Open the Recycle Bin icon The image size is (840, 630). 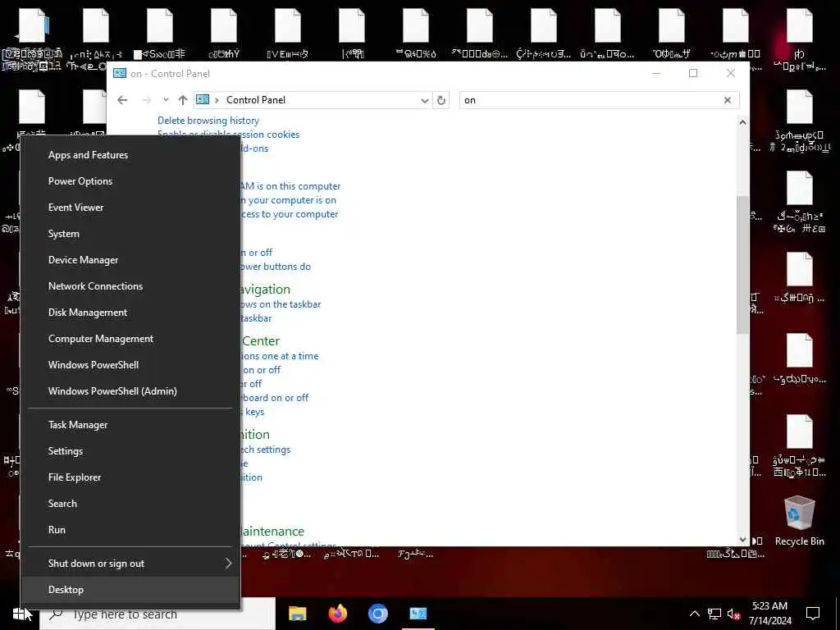(799, 521)
